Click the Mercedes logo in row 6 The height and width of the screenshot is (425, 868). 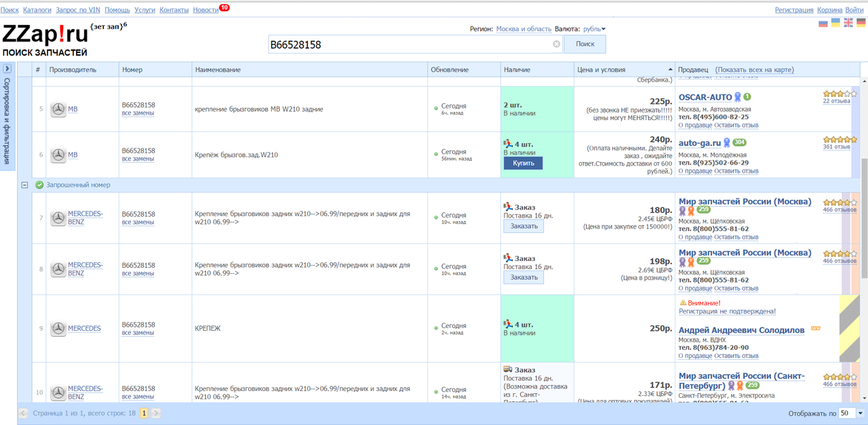[x=58, y=155]
